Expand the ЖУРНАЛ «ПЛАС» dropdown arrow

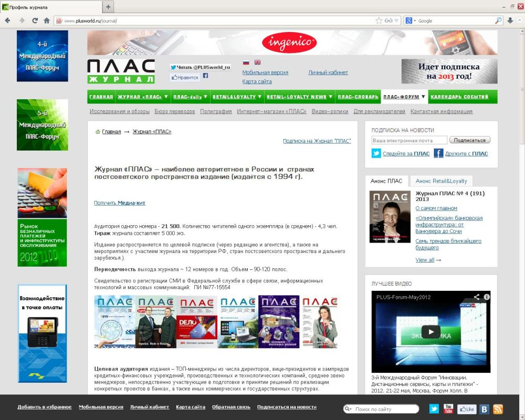[166, 97]
